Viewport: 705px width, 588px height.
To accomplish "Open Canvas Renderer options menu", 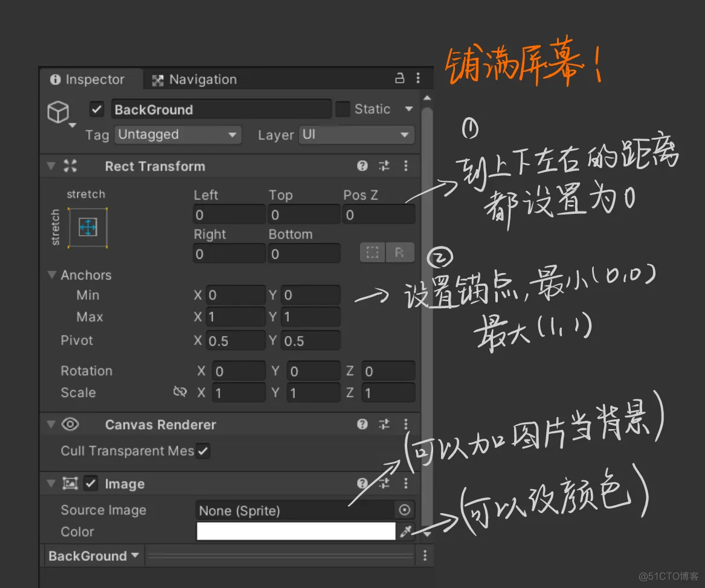I will [405, 424].
